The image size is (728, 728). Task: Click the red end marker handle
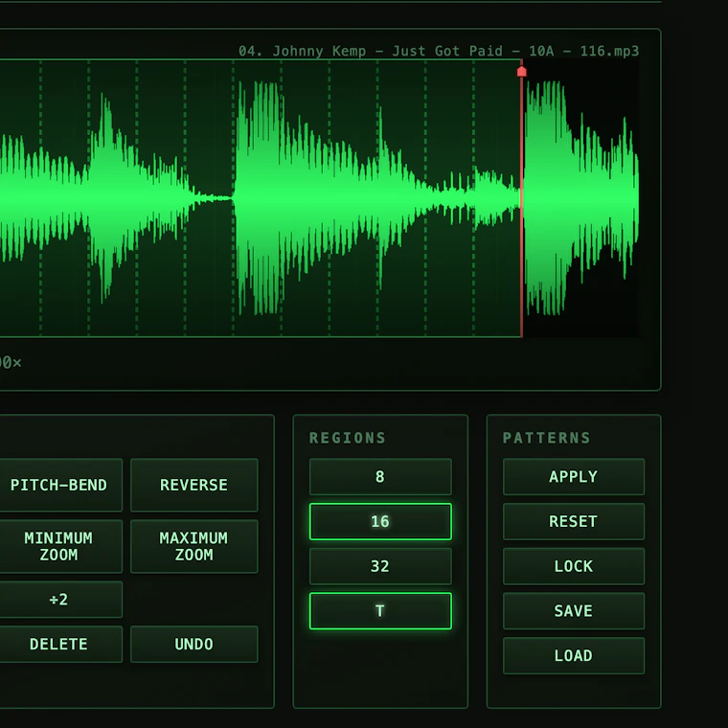[x=521, y=71]
